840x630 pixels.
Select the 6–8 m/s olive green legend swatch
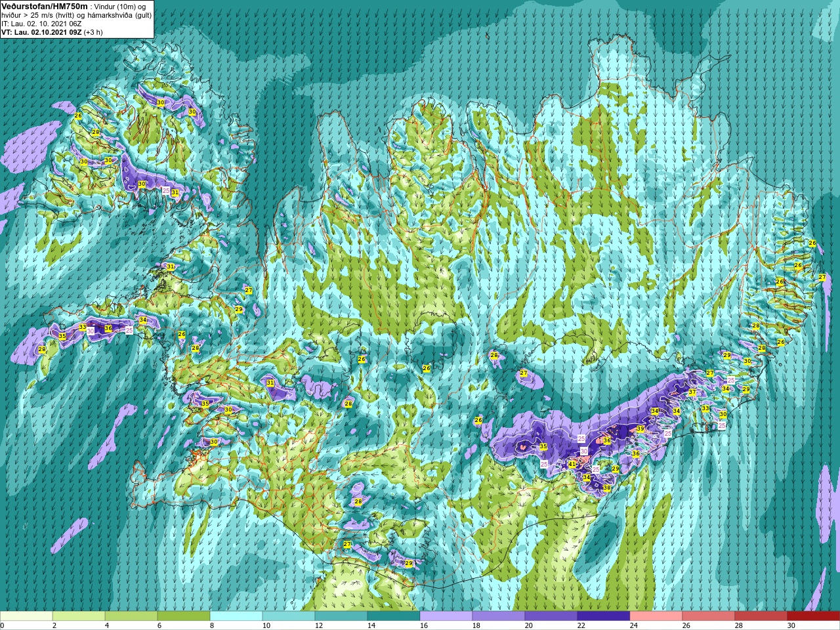(184, 616)
